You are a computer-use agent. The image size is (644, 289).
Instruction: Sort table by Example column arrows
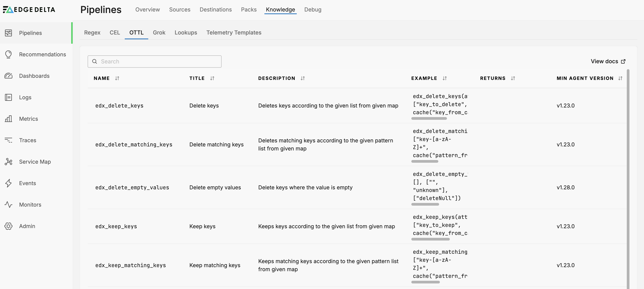pyautogui.click(x=444, y=78)
